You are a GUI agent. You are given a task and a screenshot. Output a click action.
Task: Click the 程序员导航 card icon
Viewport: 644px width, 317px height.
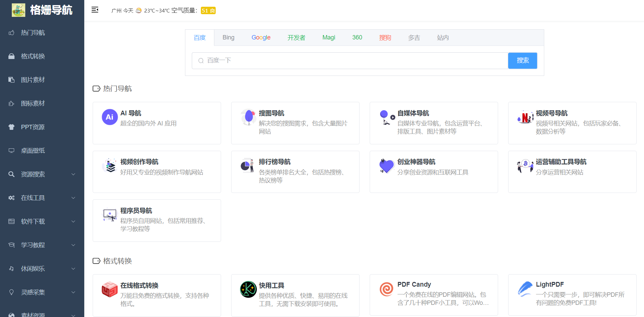coord(110,214)
